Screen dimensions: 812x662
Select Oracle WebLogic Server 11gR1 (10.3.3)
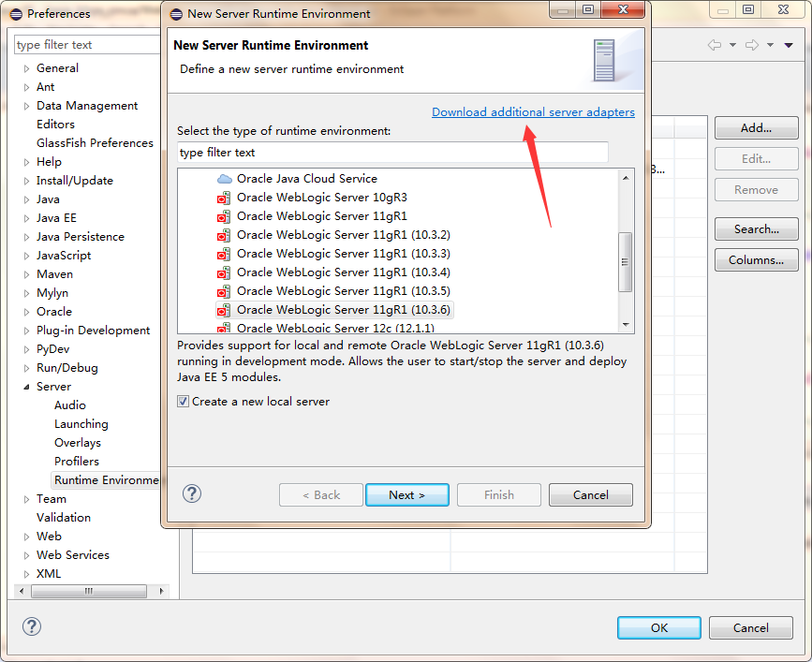pyautogui.click(x=344, y=254)
